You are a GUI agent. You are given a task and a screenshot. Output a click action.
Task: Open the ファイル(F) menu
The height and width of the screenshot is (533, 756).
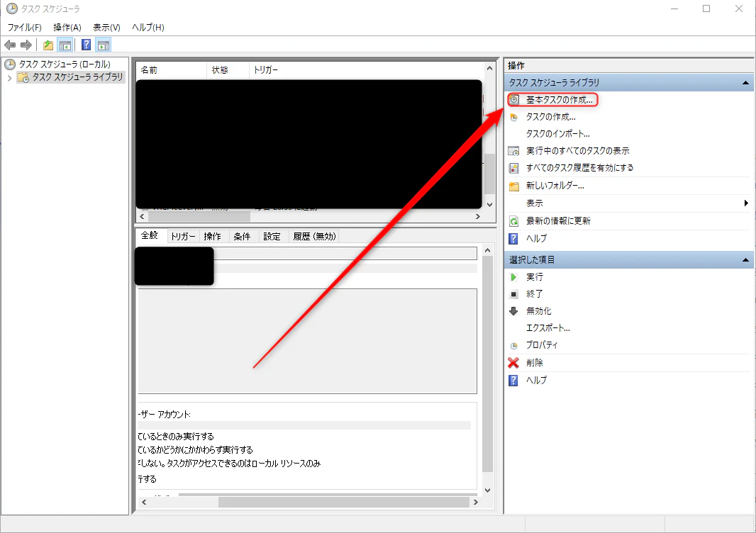click(25, 28)
